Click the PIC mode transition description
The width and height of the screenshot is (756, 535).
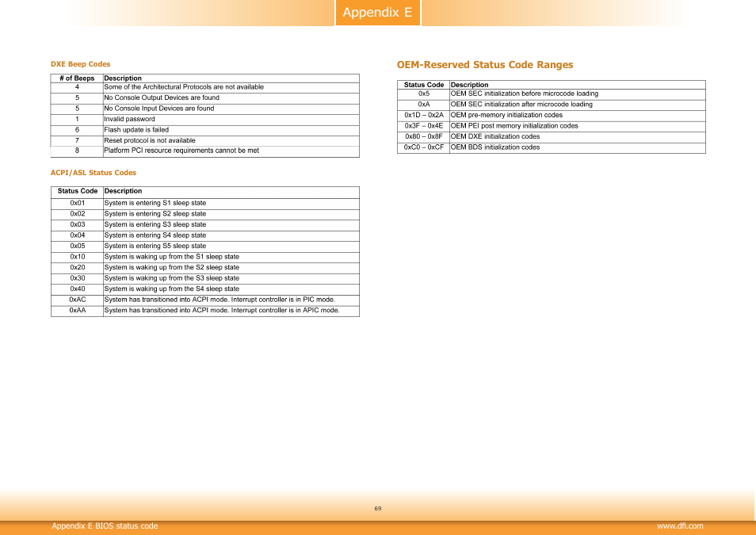tap(220, 300)
